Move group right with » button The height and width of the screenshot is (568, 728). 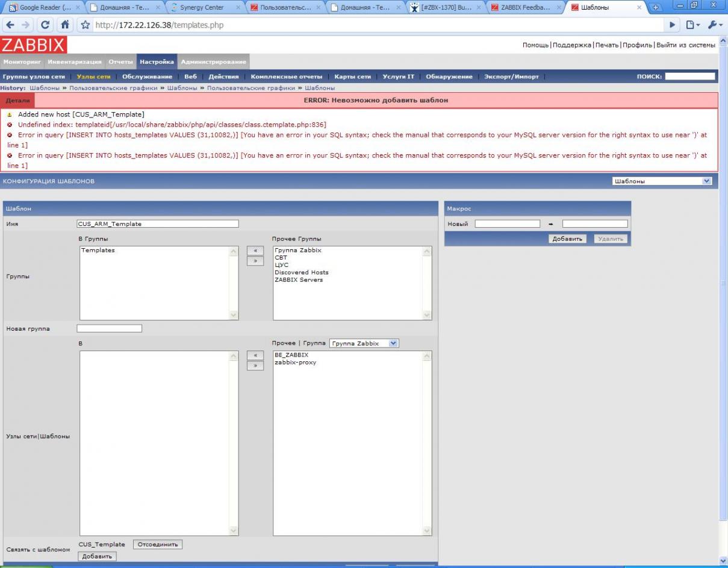tap(255, 261)
